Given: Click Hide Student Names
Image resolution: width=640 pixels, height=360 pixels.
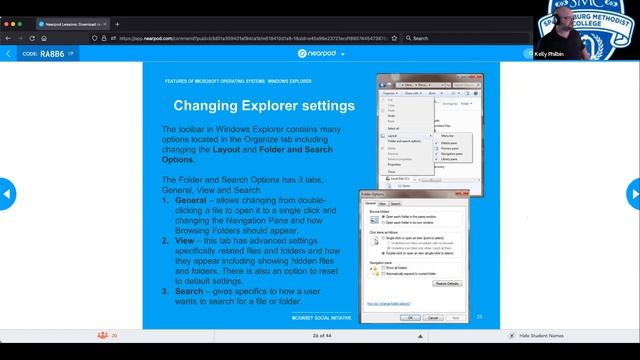Looking at the screenshot, I should (541, 336).
